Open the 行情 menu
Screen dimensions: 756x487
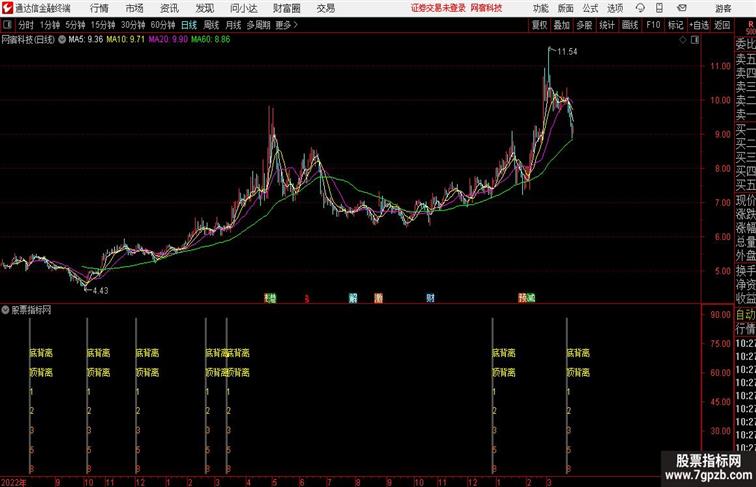pyautogui.click(x=99, y=8)
